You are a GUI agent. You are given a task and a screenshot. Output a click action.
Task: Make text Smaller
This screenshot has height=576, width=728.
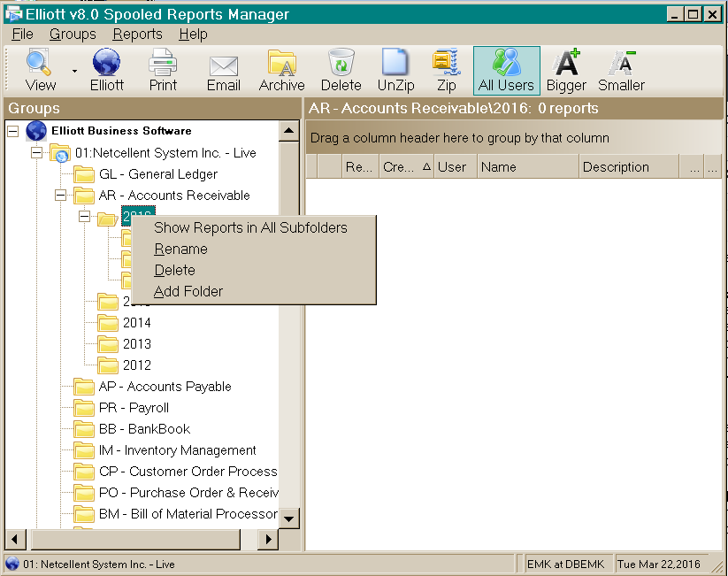pos(621,71)
